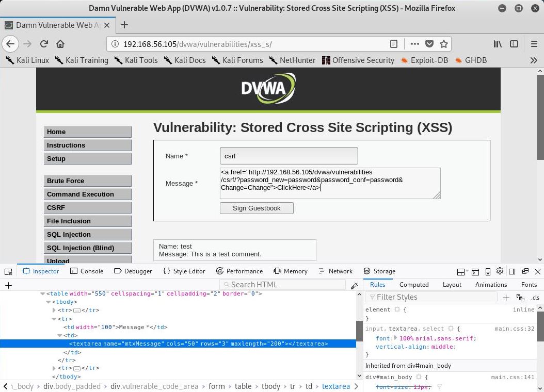
Task: Collapse the expanded tr node
Action: click(54, 319)
